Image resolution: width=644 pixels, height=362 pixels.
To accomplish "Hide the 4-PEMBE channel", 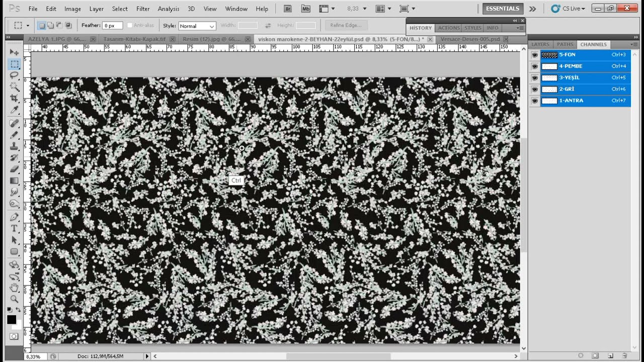I will coord(534,66).
